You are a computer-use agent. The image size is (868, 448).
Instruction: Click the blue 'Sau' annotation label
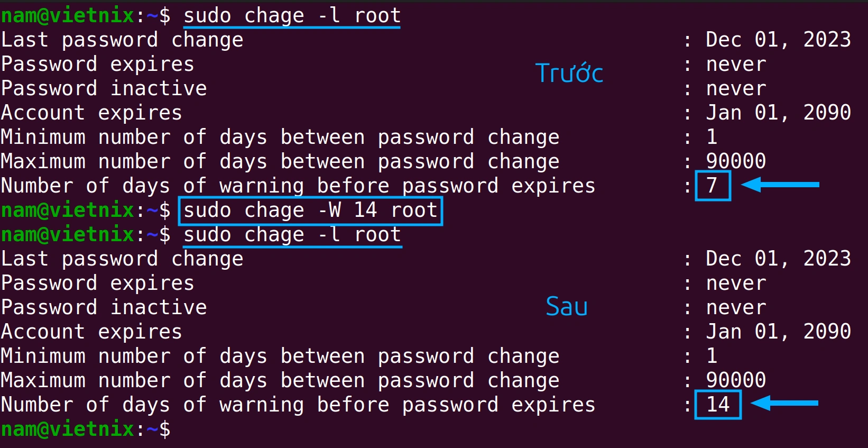coord(567,306)
